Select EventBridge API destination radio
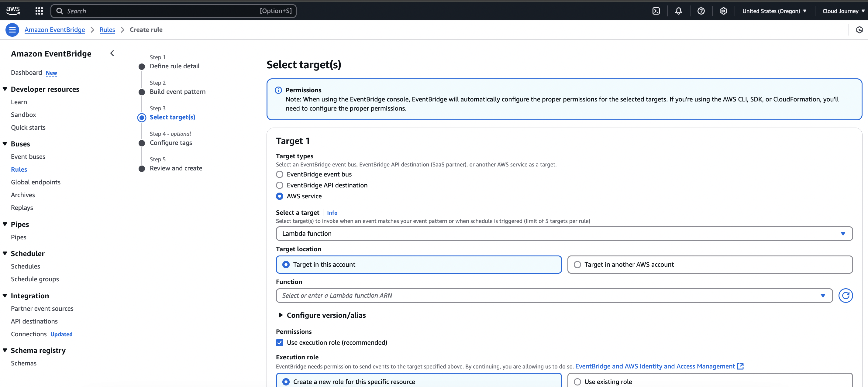Image resolution: width=868 pixels, height=387 pixels. click(x=279, y=185)
